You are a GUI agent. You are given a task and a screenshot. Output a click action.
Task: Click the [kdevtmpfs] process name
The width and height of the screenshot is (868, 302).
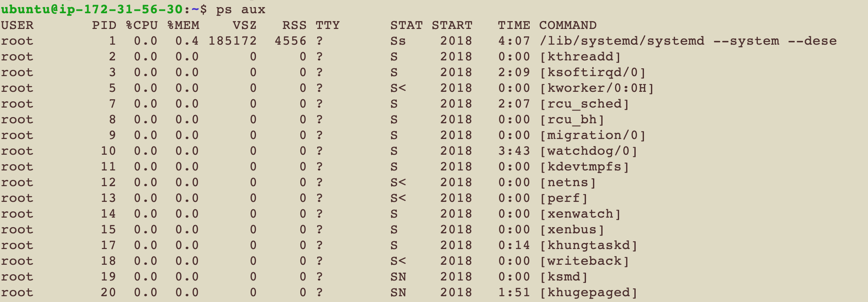point(584,167)
